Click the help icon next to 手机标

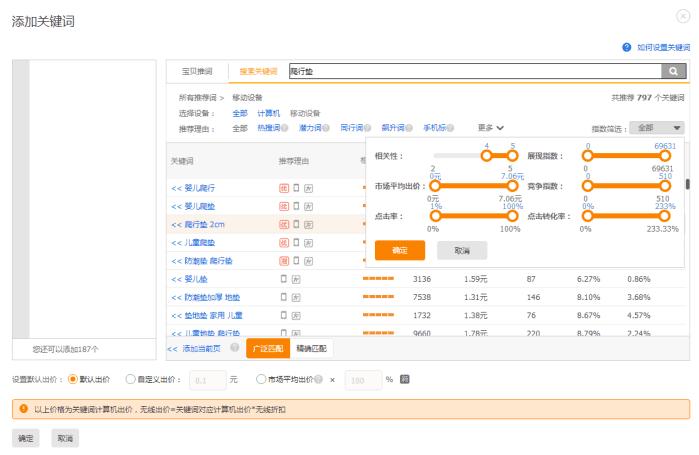(450, 128)
